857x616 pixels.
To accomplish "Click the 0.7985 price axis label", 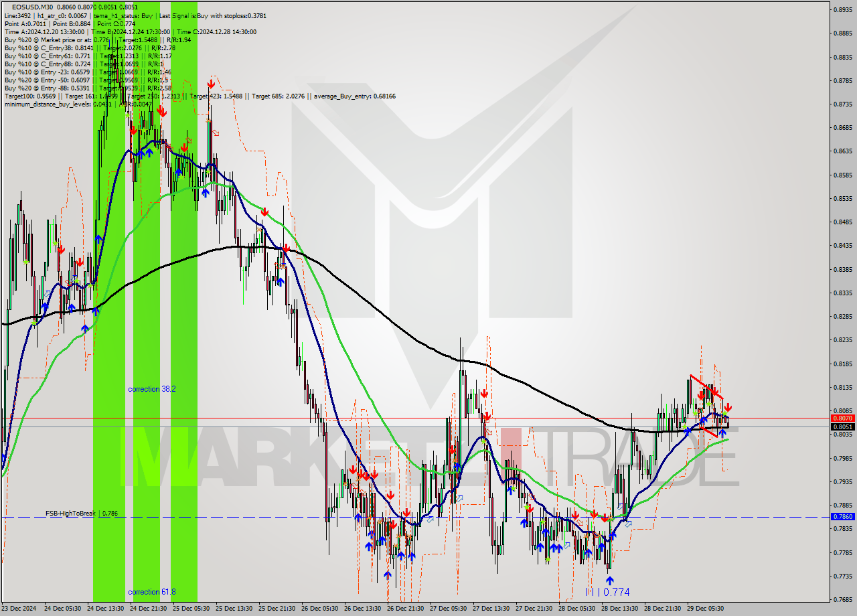I will coord(842,459).
